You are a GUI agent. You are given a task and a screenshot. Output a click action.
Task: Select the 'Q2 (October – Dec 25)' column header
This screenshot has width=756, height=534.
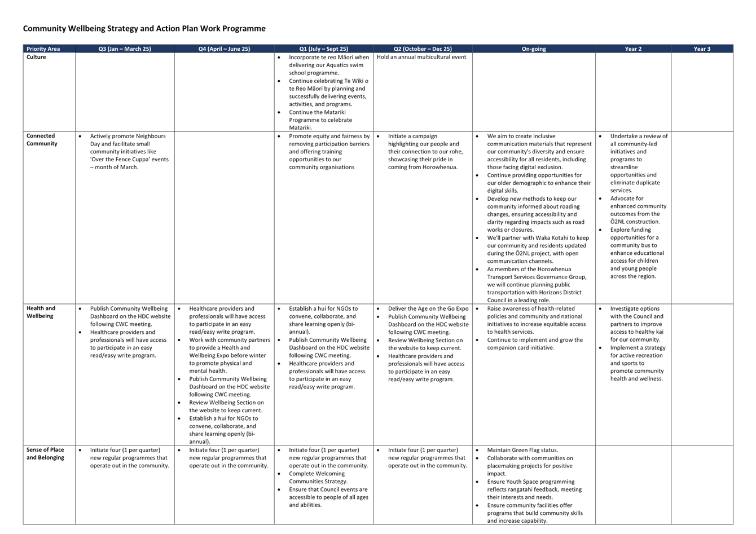[x=423, y=49]
